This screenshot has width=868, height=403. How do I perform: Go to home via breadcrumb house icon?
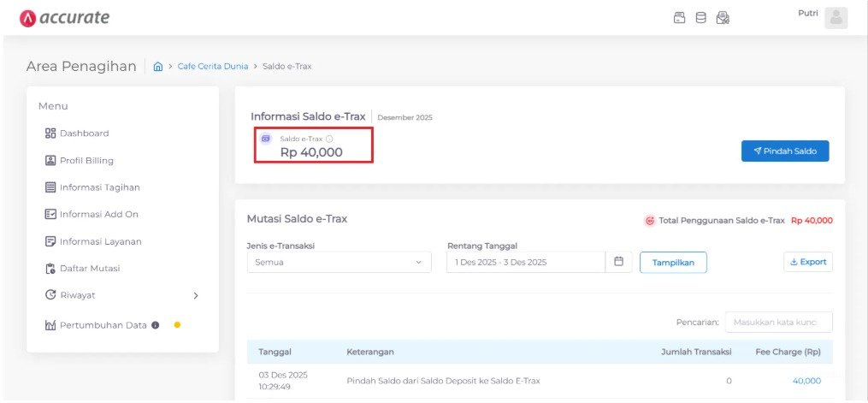pyautogui.click(x=157, y=67)
